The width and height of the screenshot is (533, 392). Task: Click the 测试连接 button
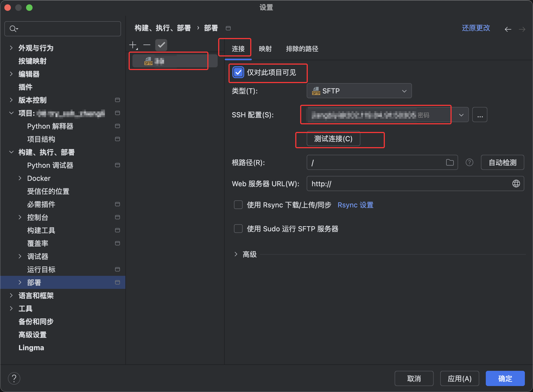333,139
